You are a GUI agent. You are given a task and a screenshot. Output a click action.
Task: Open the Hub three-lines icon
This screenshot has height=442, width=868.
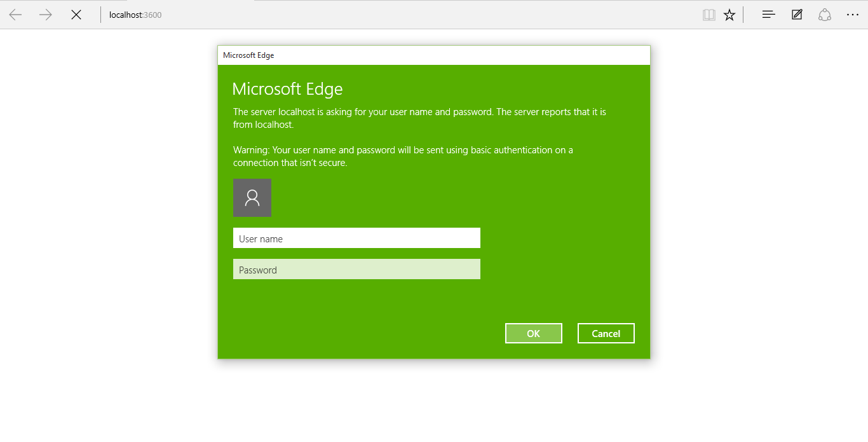769,15
